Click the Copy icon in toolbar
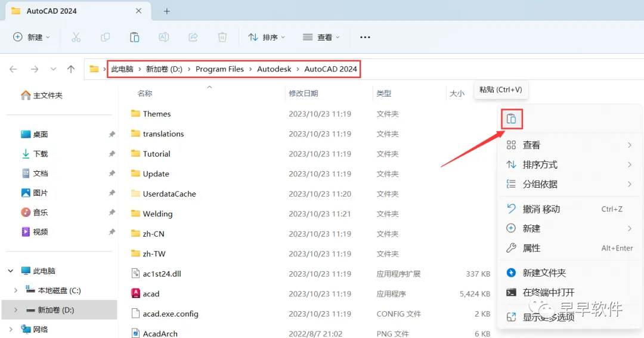Viewport: 644px width, 338px height. point(105,37)
